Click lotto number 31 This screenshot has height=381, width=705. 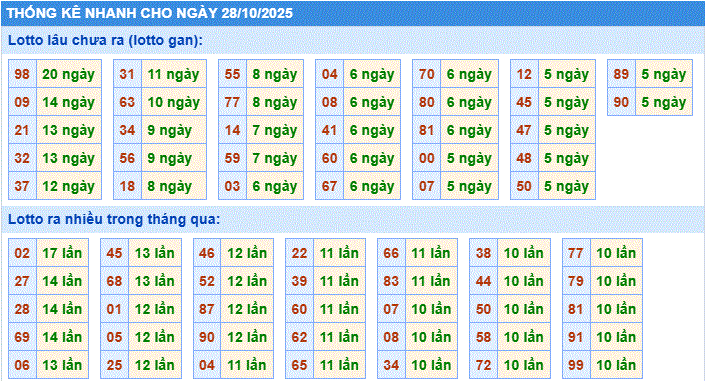coord(127,74)
